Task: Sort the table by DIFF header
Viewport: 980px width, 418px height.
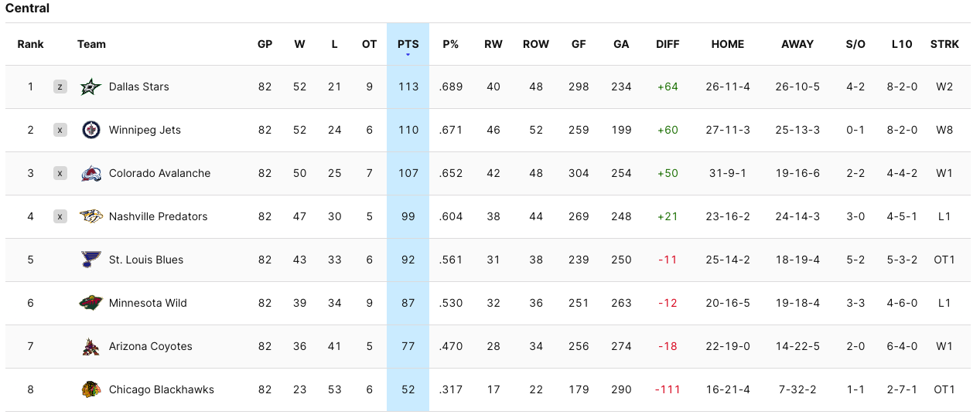Action: point(668,44)
